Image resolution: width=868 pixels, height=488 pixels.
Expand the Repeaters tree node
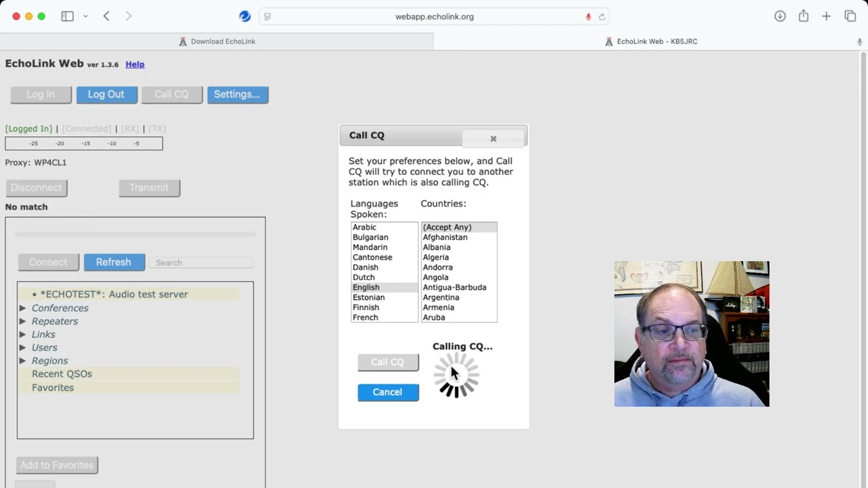point(22,321)
